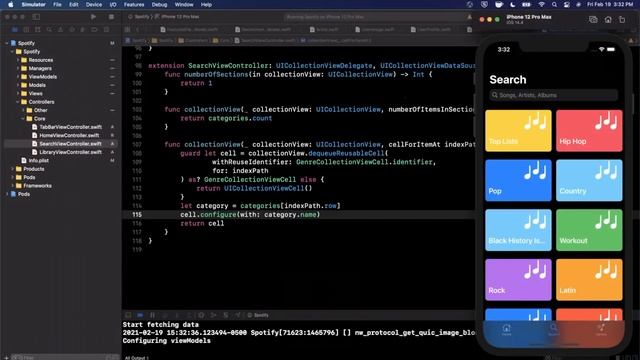Open the All Output console dropdown
The height and width of the screenshot is (360, 640).
[x=137, y=358]
